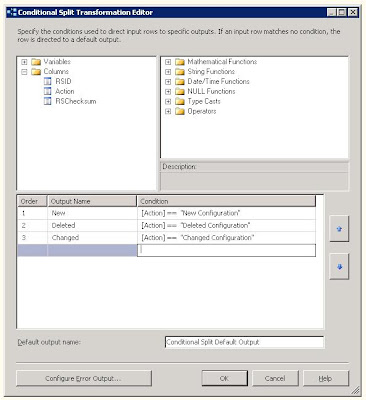This screenshot has width=366, height=400.
Task: Expand the Variables tree node
Action: click(24, 62)
